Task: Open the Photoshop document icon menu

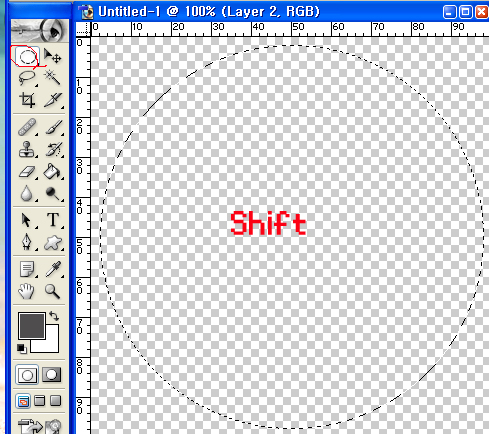Action: [x=86, y=12]
